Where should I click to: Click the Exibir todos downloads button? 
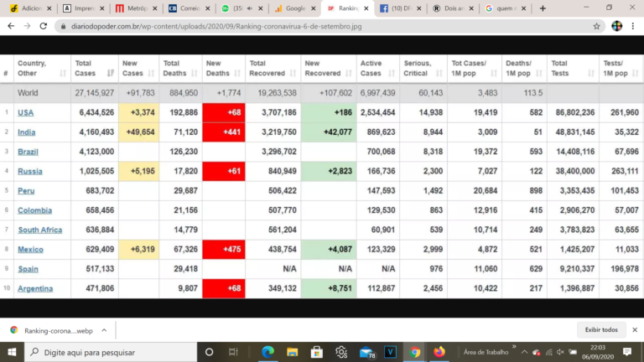click(x=601, y=330)
